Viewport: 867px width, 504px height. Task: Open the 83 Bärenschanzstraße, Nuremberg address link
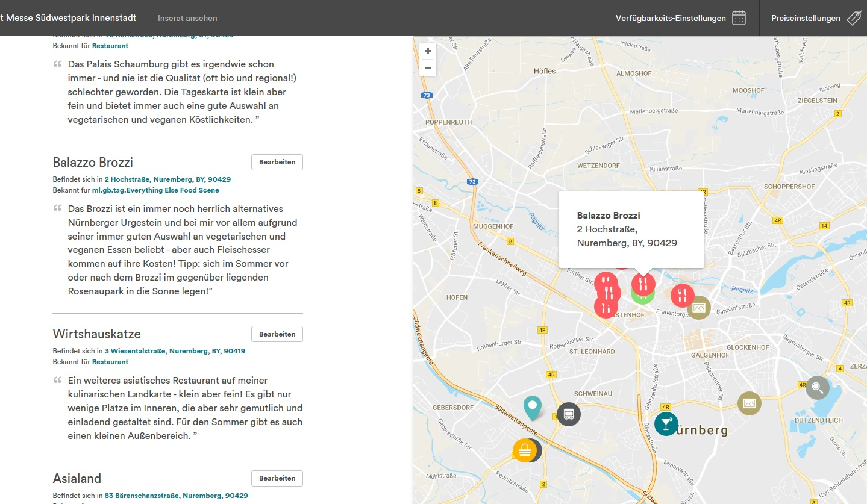[176, 496]
